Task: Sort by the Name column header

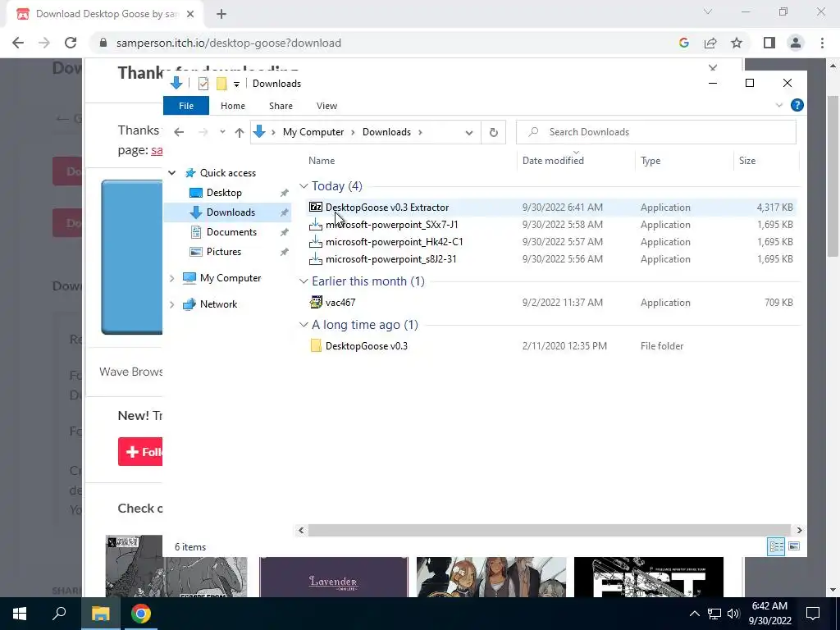Action: point(322,161)
